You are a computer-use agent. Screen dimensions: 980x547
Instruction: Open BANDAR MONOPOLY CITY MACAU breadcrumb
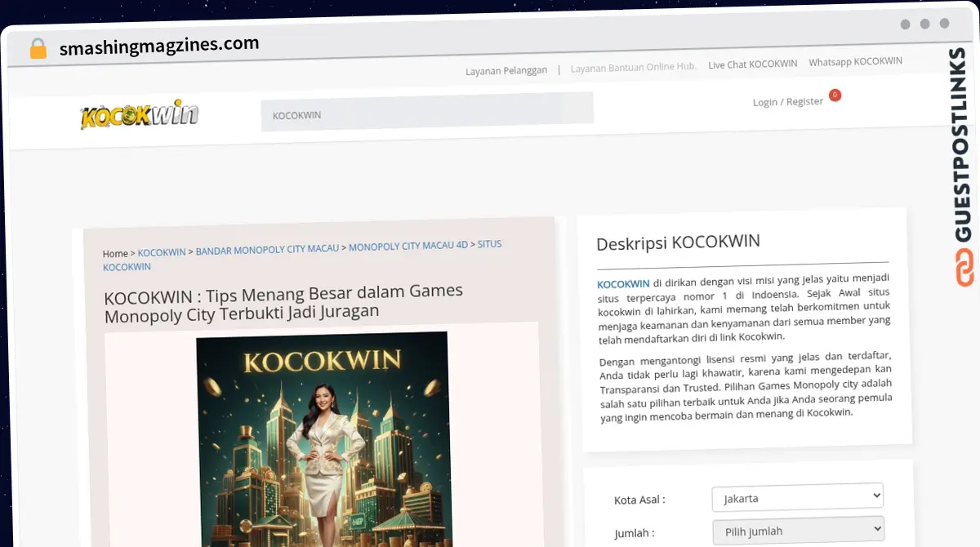(x=267, y=249)
